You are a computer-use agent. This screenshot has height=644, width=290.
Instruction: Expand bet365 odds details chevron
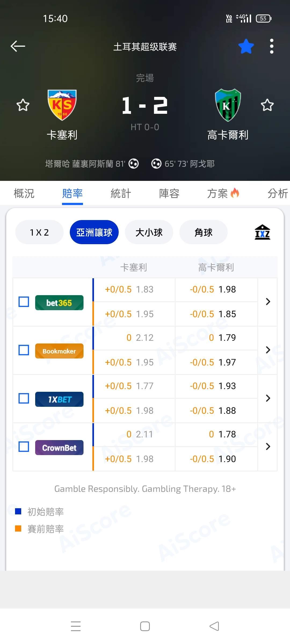268,302
